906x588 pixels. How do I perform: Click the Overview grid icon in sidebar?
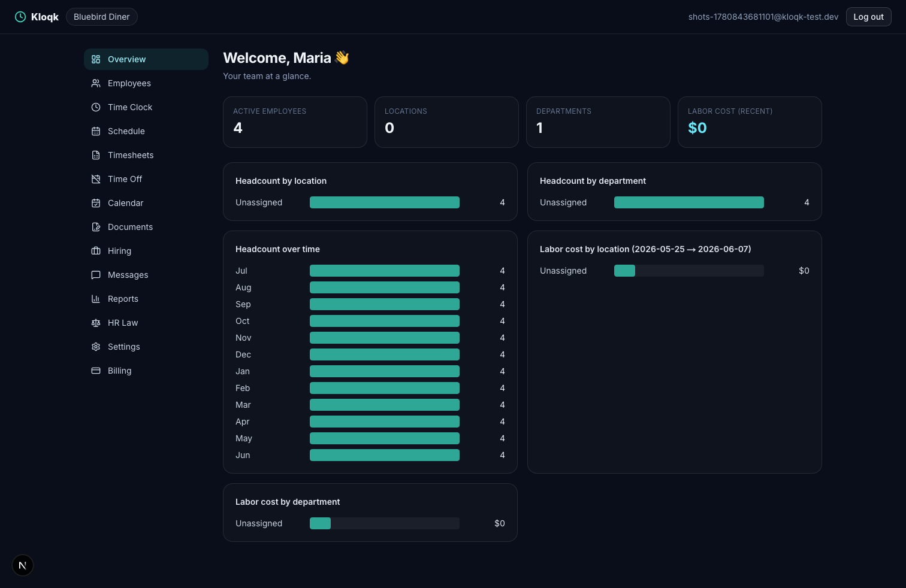click(96, 59)
